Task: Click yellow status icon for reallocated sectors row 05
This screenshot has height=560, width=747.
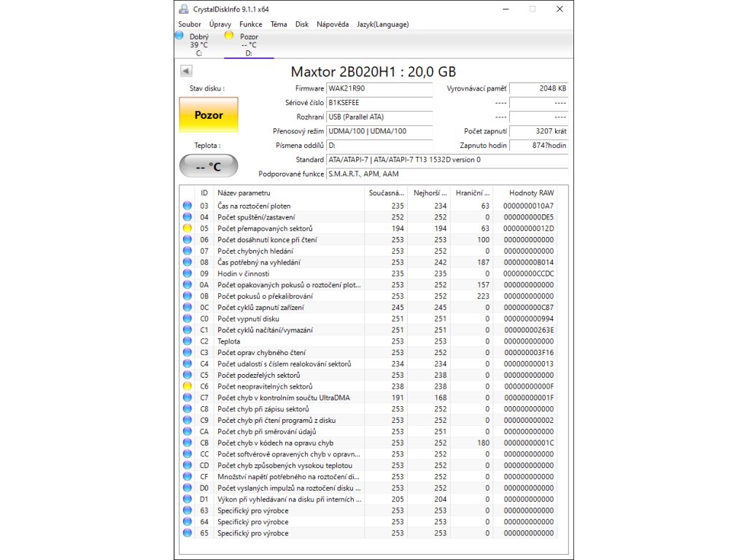Action: tap(187, 228)
